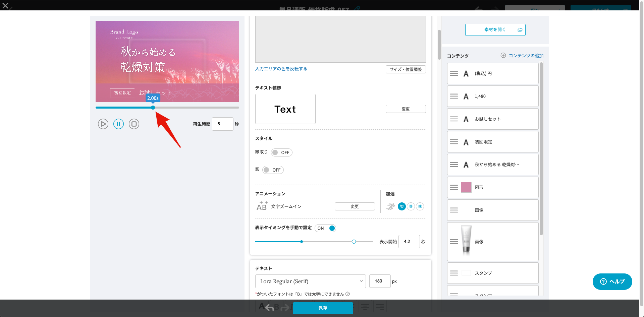Click the preview timeline handle at 2.00s
644x317 pixels.
click(153, 108)
